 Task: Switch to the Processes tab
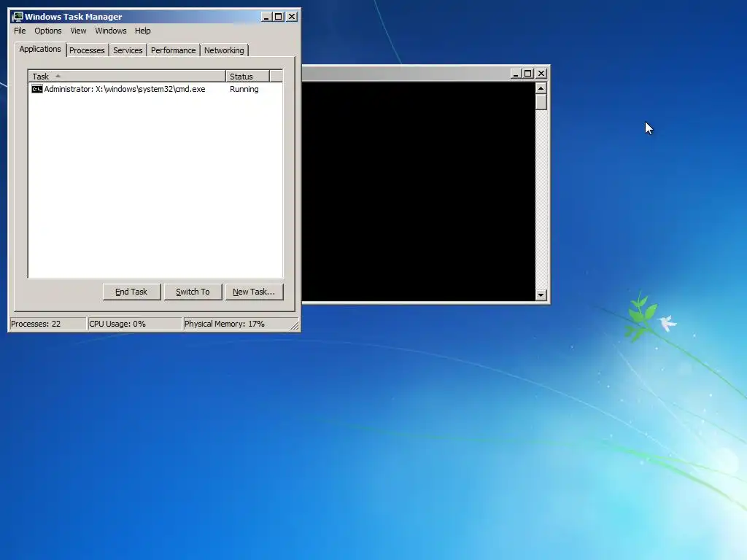point(87,50)
